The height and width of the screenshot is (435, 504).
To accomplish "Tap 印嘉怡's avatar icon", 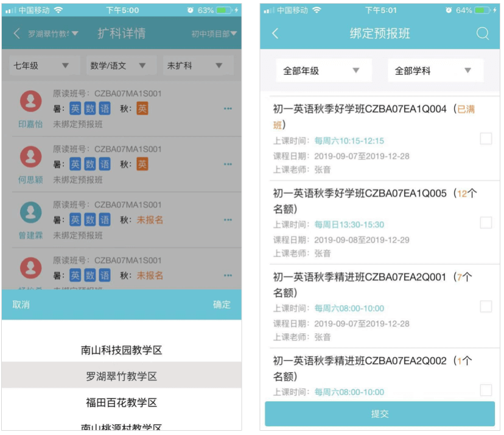I will tap(30, 102).
